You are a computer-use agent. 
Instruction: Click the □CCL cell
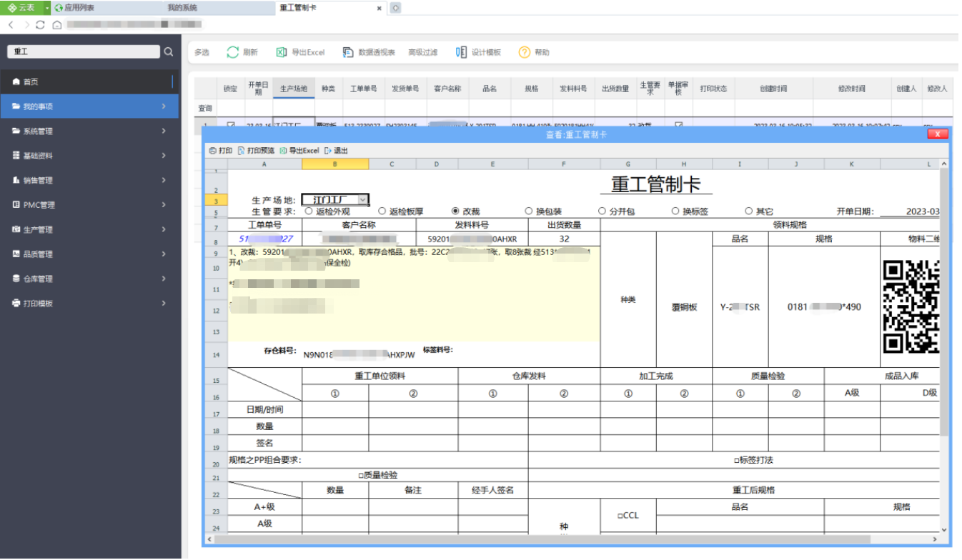628,515
